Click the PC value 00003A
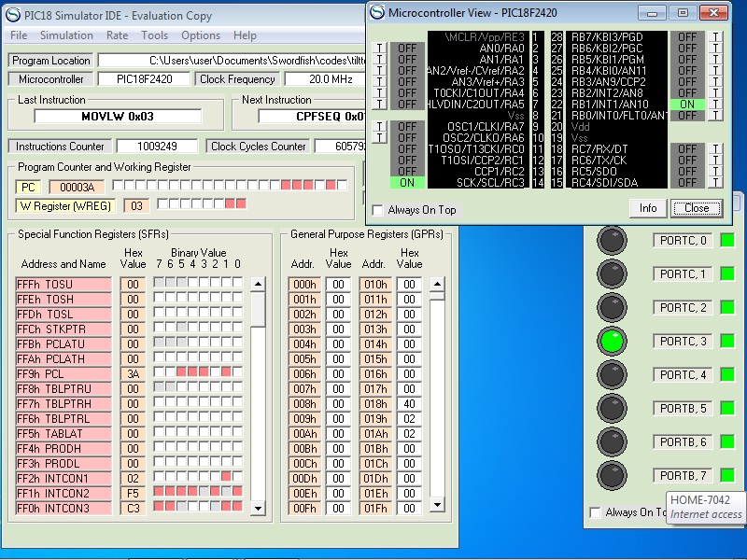This screenshot has height=560, width=747. click(x=78, y=188)
